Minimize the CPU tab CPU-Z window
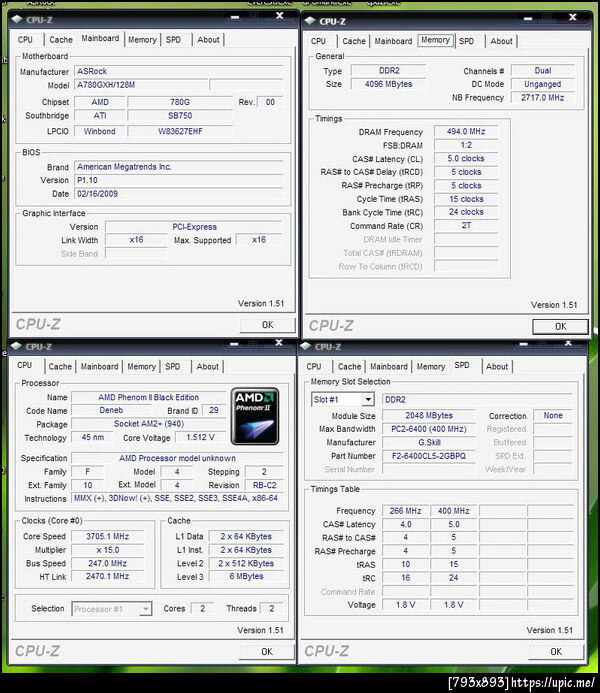Screen dimensions: 600x693 click(234, 343)
